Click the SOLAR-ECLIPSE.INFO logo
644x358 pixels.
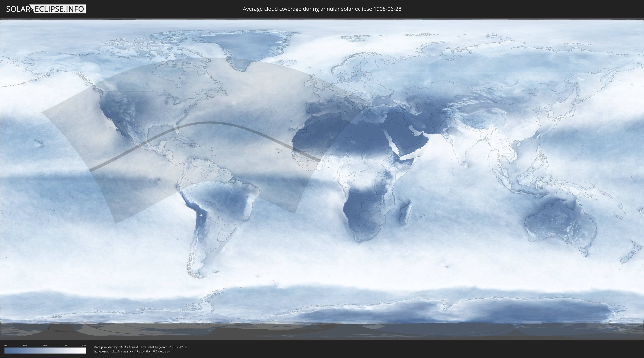[x=46, y=9]
